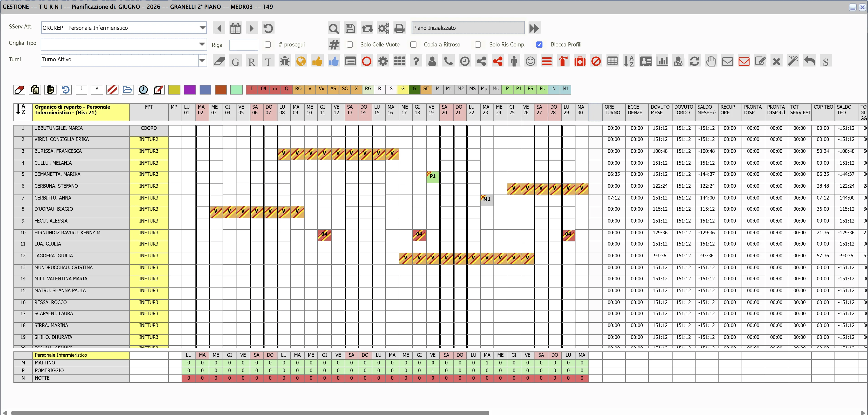Click the red envelope mail icon
This screenshot has height=415, width=868.
pos(744,61)
